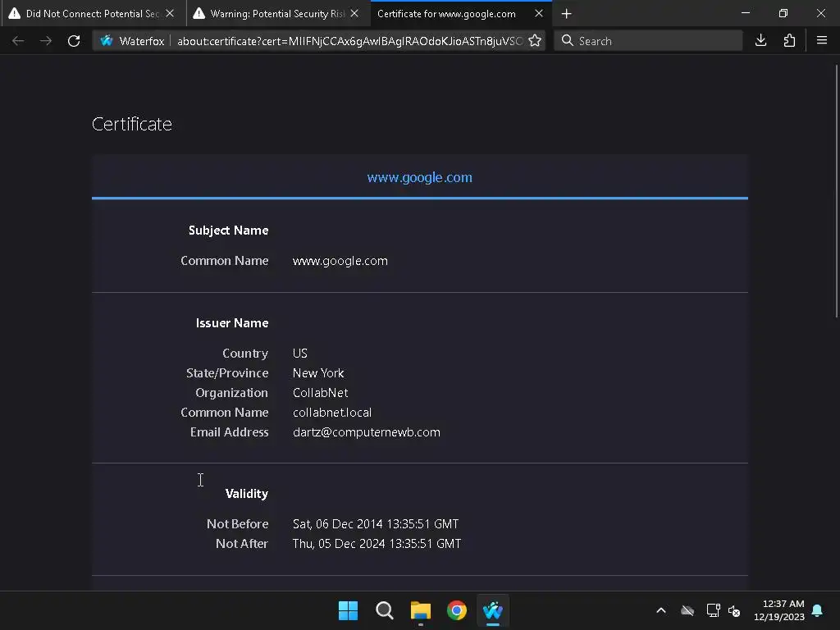Click the 'Validity' section heading
Screen dimensions: 840x630
246,494
